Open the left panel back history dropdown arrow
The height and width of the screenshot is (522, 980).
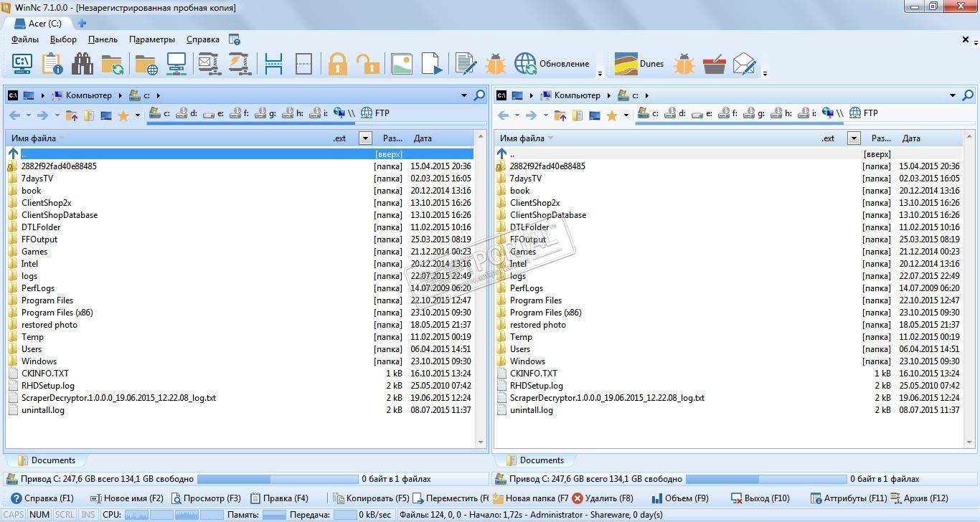pos(29,115)
